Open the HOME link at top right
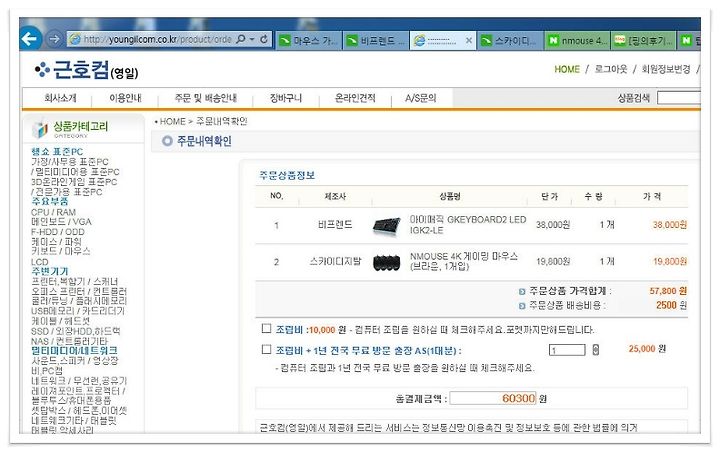This screenshot has width=720, height=452. [567, 69]
